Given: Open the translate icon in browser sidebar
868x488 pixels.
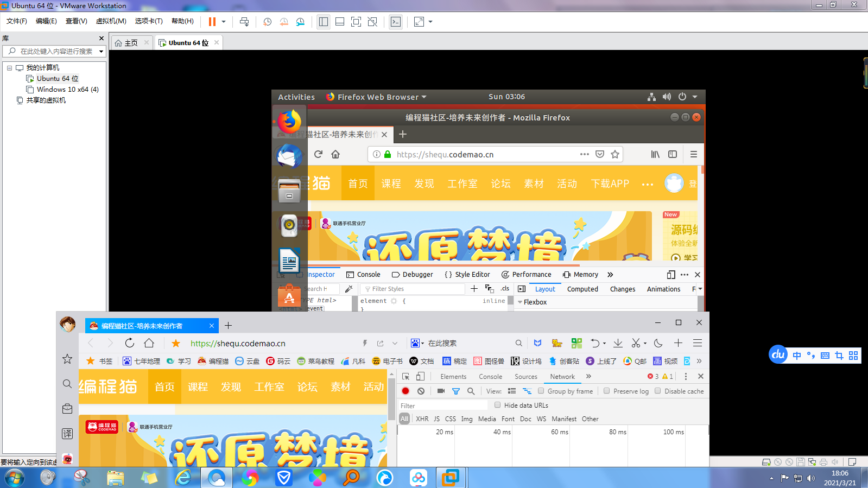Looking at the screenshot, I should [67, 433].
